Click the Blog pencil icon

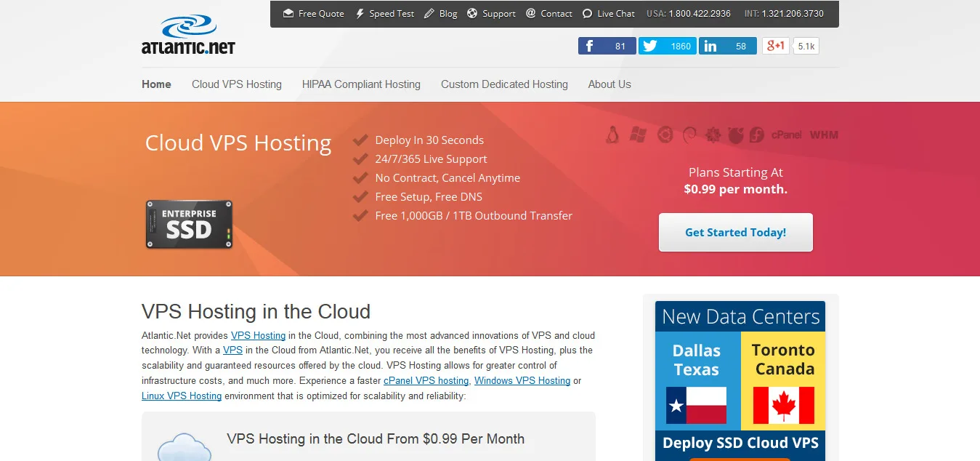tap(429, 13)
